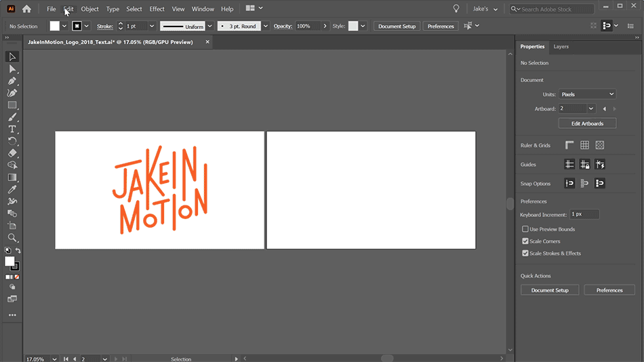The height and width of the screenshot is (362, 644).
Task: Open the lightbulb Discover icon
Action: coord(456,9)
